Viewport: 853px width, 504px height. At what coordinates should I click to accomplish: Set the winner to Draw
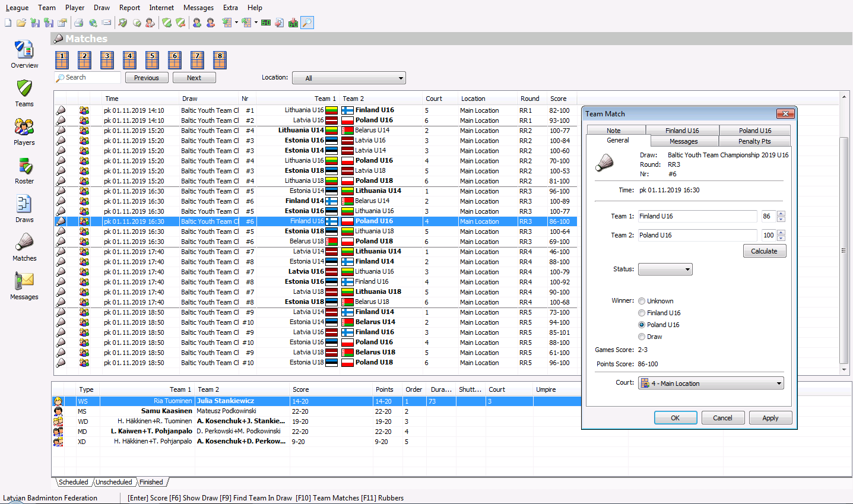pyautogui.click(x=642, y=337)
